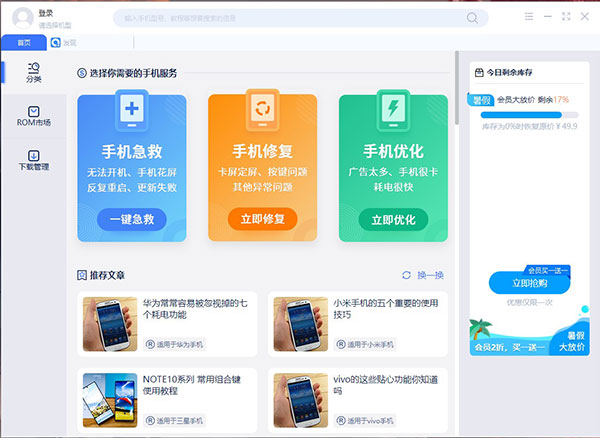
Task: Open 分类 category sidebar item
Action: coord(34,71)
